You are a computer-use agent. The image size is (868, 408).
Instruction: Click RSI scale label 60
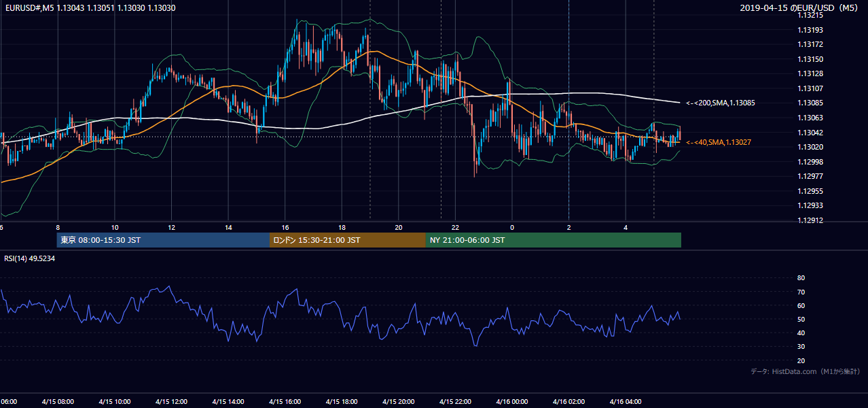pos(801,305)
